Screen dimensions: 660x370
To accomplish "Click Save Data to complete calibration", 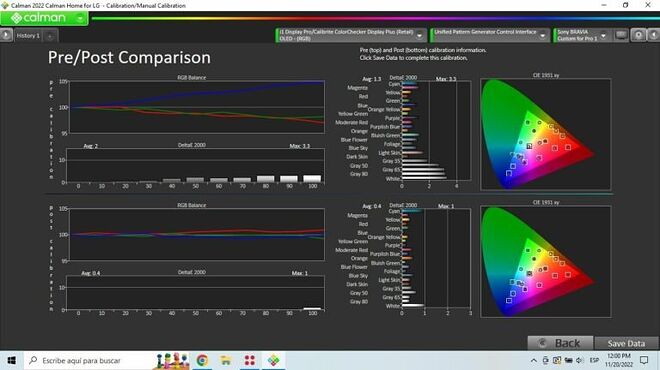I will pyautogui.click(x=626, y=343).
